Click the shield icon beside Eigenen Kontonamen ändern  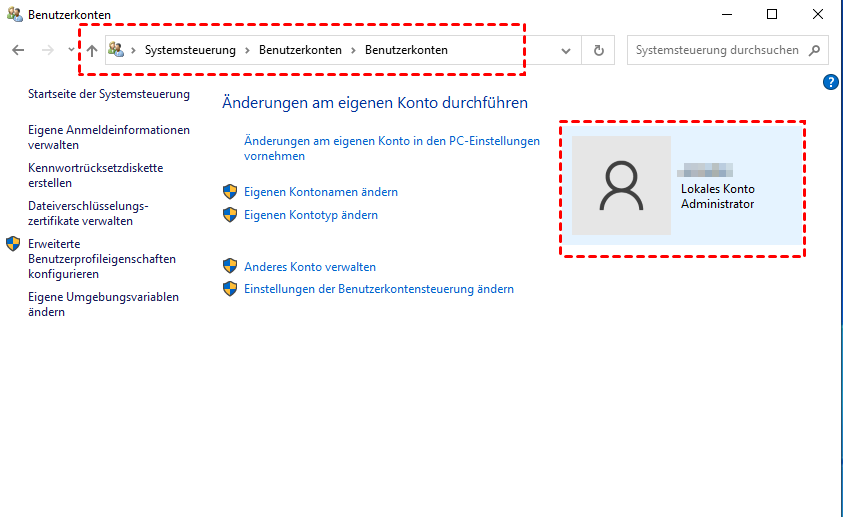(230, 192)
